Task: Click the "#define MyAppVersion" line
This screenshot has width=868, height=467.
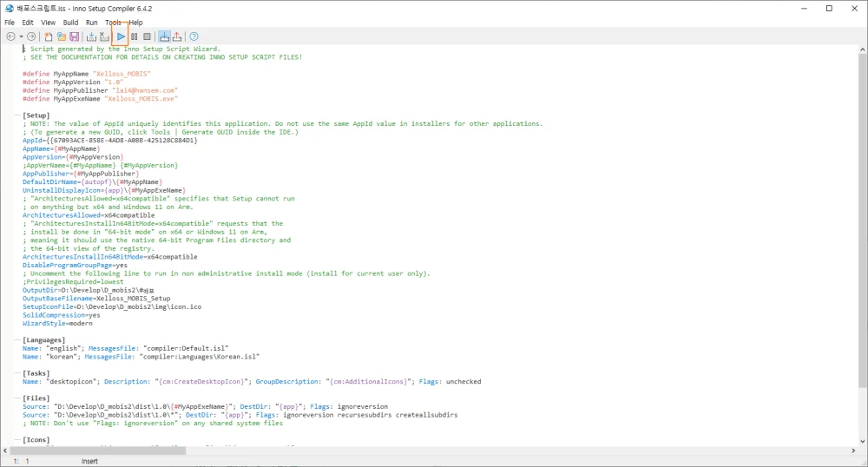Action: [x=73, y=82]
